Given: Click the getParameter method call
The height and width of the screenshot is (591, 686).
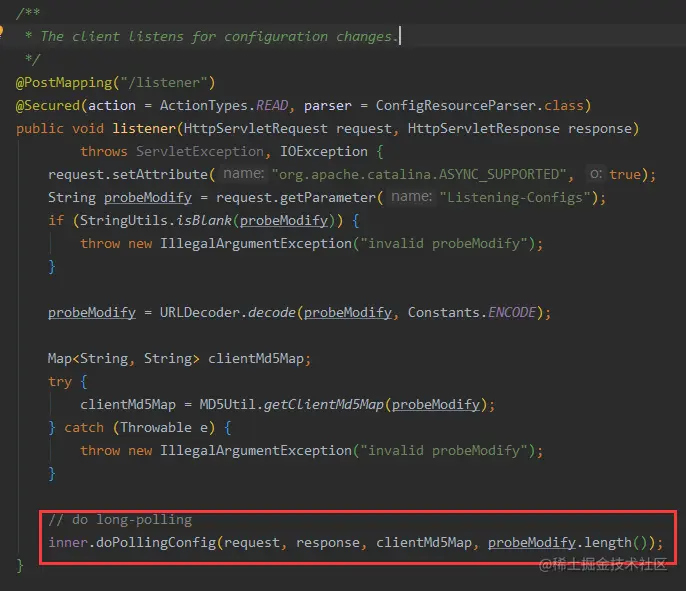Looking at the screenshot, I should coord(328,198).
